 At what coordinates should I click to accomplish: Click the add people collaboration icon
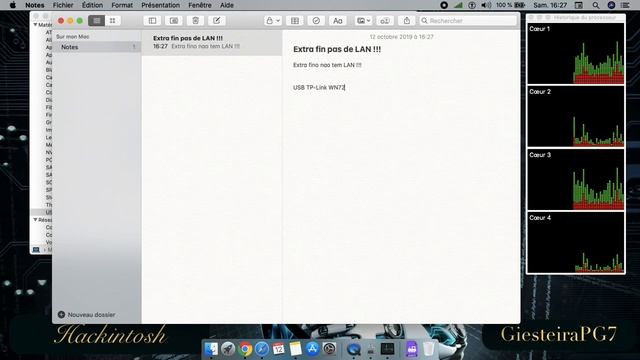[x=385, y=20]
